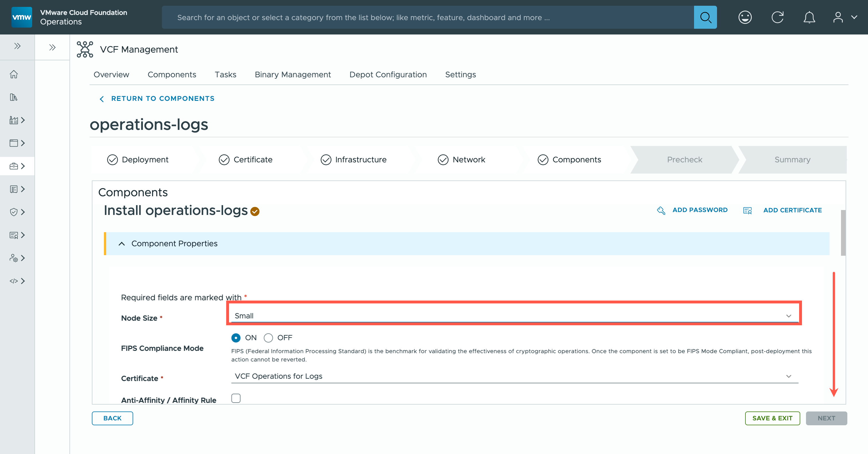The width and height of the screenshot is (868, 454).
Task: Click the Add Password key icon
Action: click(661, 210)
